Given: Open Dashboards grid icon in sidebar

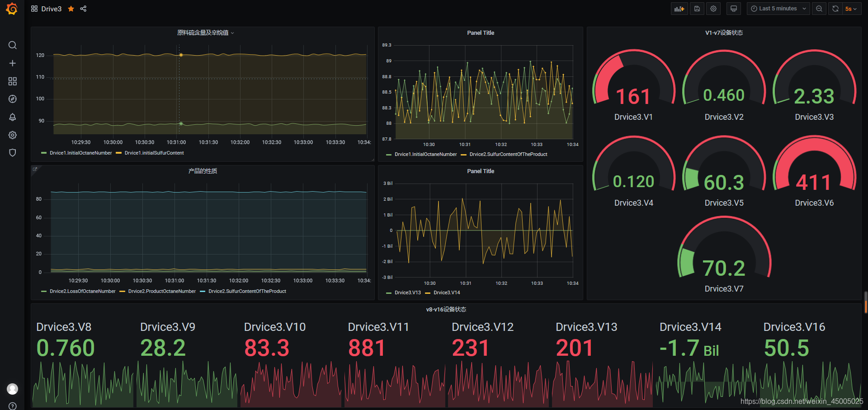Looking at the screenshot, I should [13, 81].
